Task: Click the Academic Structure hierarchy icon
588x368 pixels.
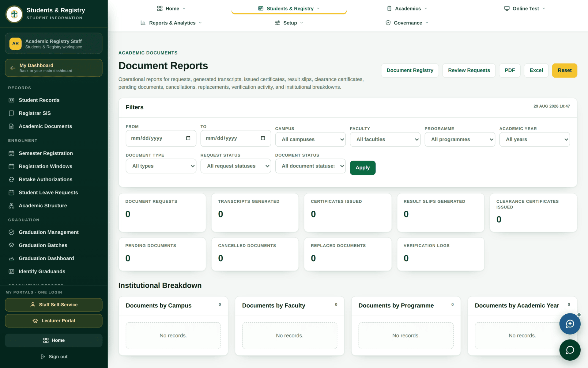Action: [x=11, y=206]
